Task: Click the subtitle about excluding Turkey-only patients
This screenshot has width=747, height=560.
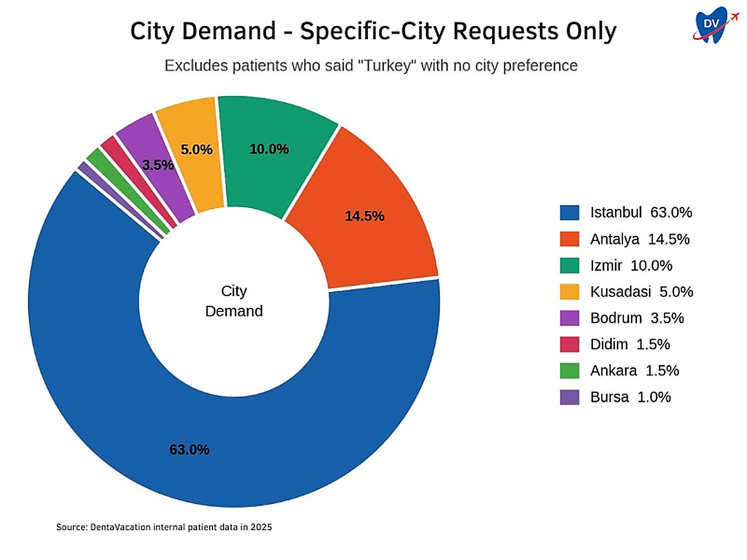Action: click(x=371, y=65)
